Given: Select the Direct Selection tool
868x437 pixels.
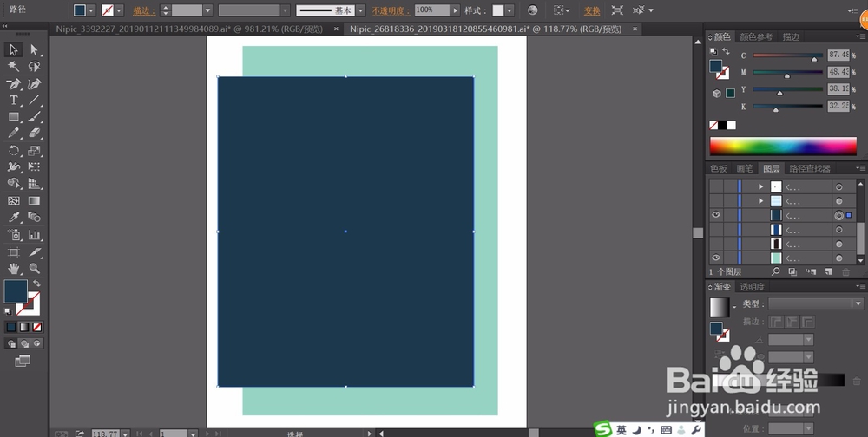Looking at the screenshot, I should pyautogui.click(x=35, y=49).
